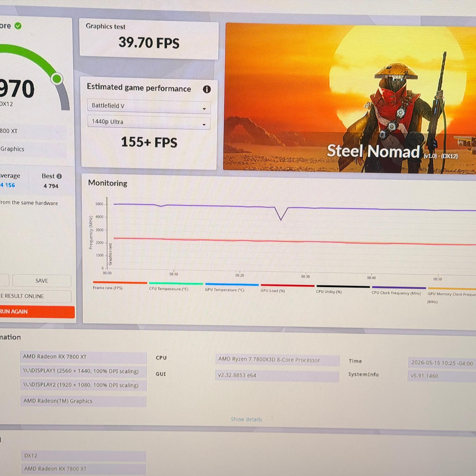
Task: Select the AMD Radeon RX 7800 XT GPU field under system information
Action: coord(83,357)
